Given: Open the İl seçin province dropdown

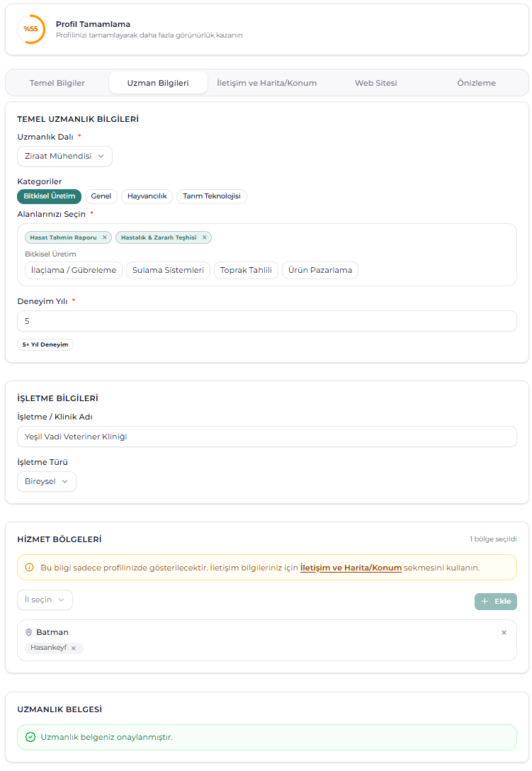Looking at the screenshot, I should pos(45,600).
